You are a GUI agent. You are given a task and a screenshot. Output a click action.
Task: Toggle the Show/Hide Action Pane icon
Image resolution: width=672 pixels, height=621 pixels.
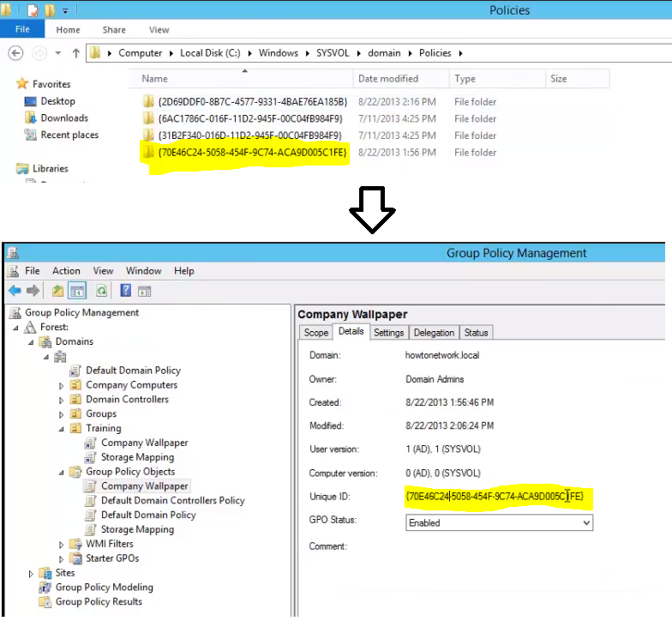click(x=144, y=292)
